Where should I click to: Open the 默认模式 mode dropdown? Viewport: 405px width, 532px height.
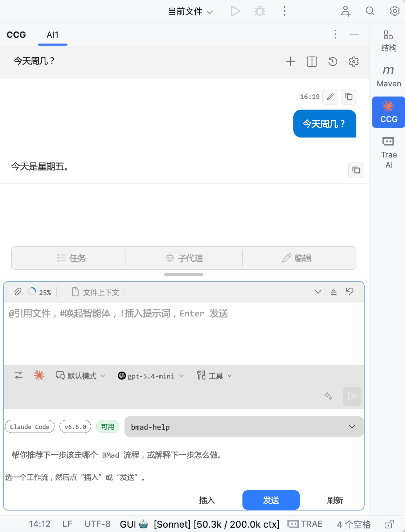click(x=81, y=376)
